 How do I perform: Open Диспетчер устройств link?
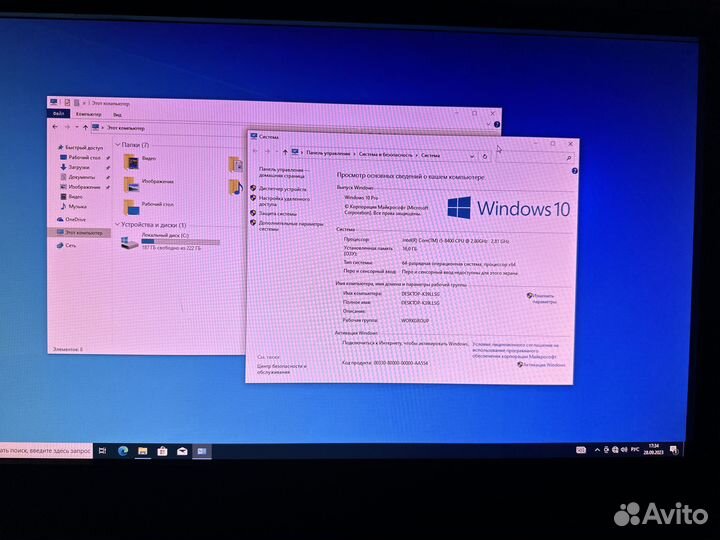(282, 189)
